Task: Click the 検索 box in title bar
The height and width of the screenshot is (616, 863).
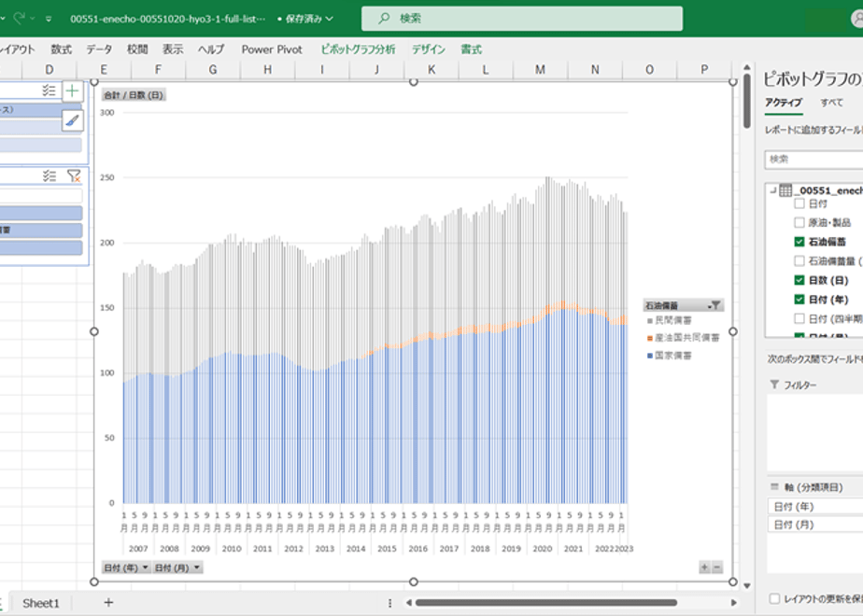Action: [522, 18]
